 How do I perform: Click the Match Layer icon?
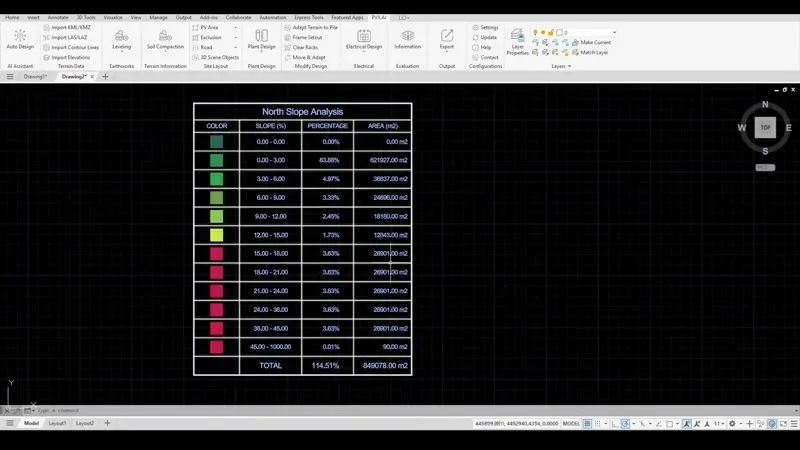point(576,52)
